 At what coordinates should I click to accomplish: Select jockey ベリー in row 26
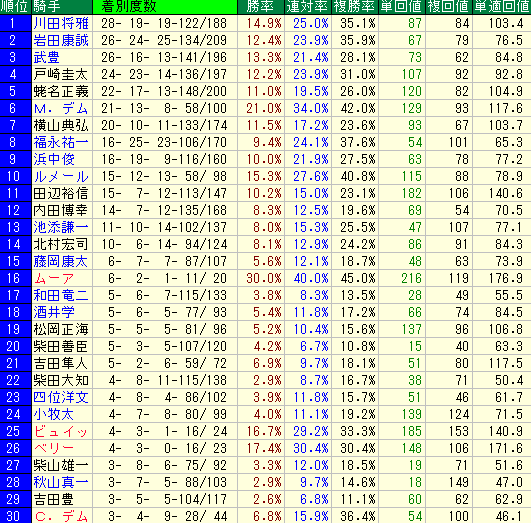[54, 448]
